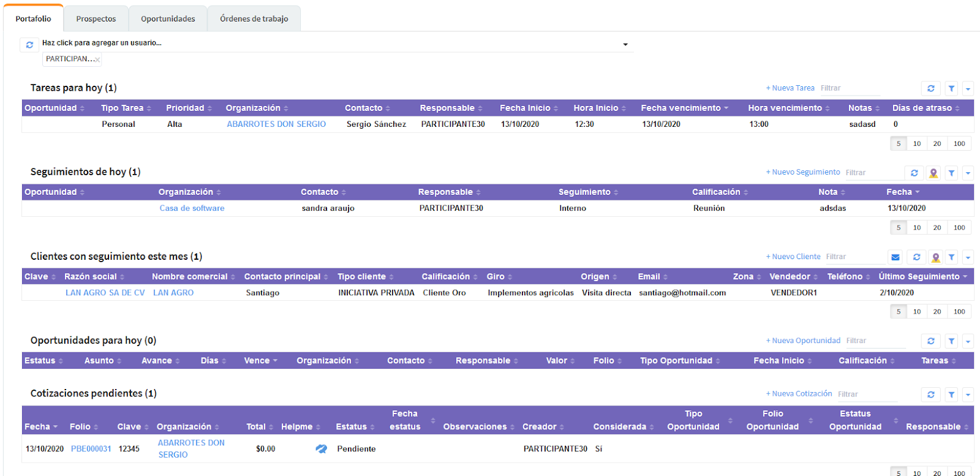Viewport: 980px width, 476px height.
Task: Click the refresh icon beside the user selector
Action: pos(29,45)
